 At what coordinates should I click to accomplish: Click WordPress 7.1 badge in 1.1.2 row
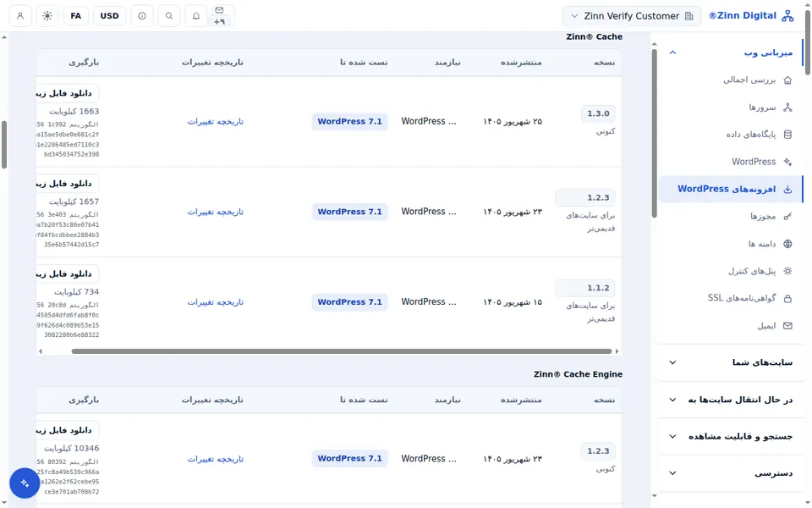pos(349,302)
